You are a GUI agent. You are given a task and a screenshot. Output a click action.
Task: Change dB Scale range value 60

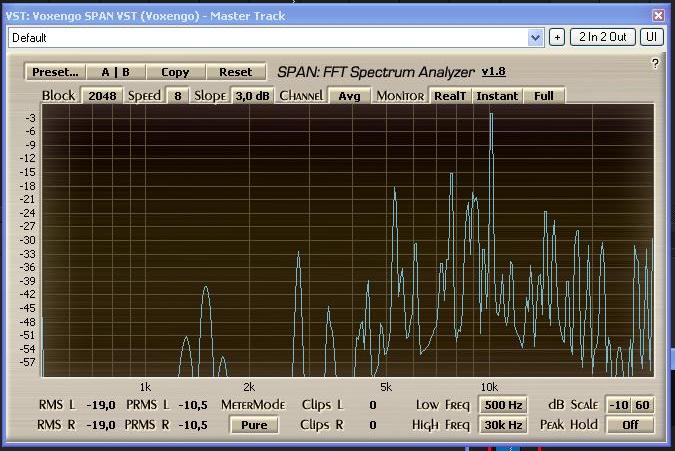pyautogui.click(x=642, y=405)
